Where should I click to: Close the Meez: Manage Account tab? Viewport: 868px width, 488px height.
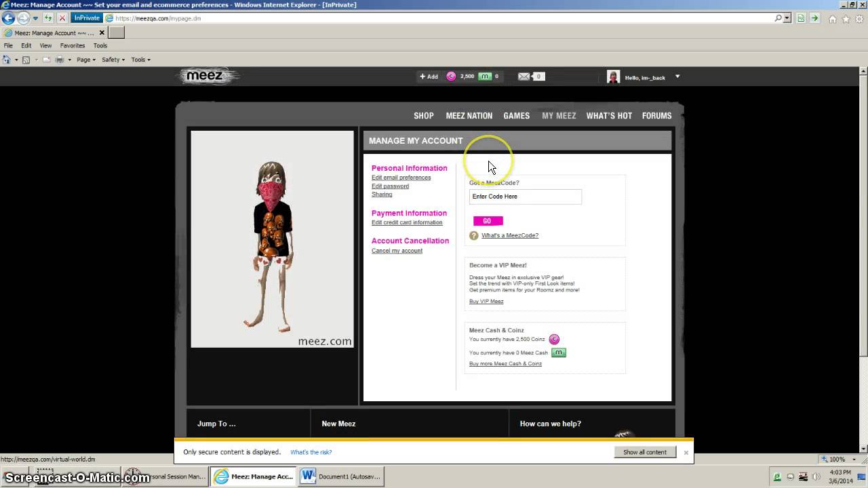[102, 33]
